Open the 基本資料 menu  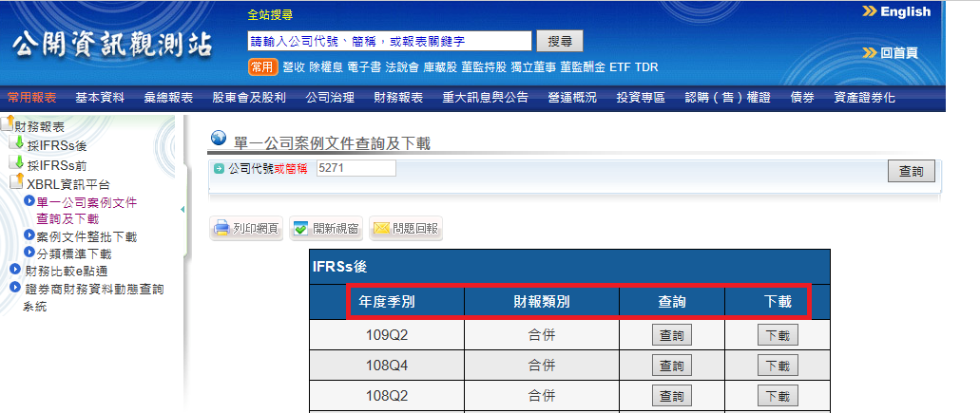point(100,98)
